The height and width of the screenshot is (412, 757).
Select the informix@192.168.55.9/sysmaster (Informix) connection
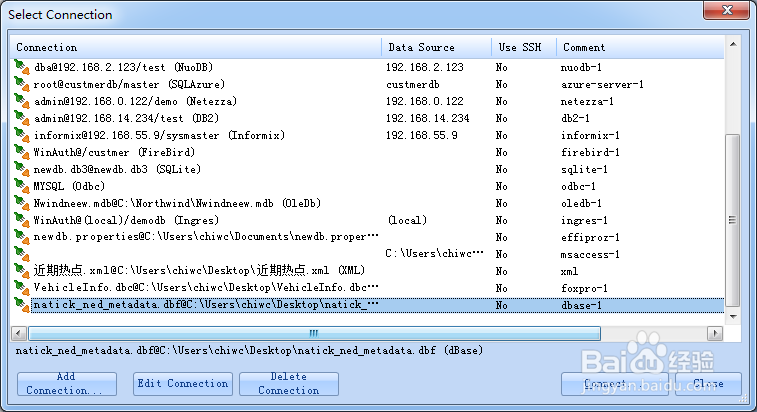(159, 135)
